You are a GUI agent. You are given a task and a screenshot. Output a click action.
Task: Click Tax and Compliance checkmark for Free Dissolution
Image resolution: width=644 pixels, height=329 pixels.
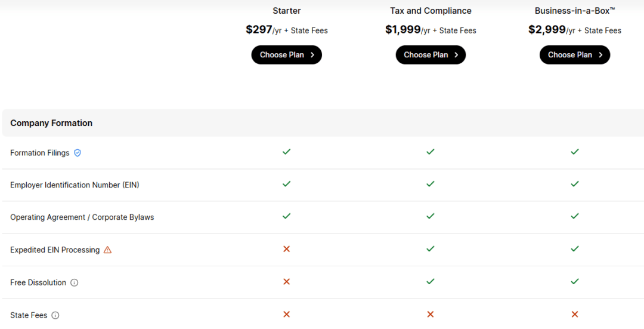(431, 281)
